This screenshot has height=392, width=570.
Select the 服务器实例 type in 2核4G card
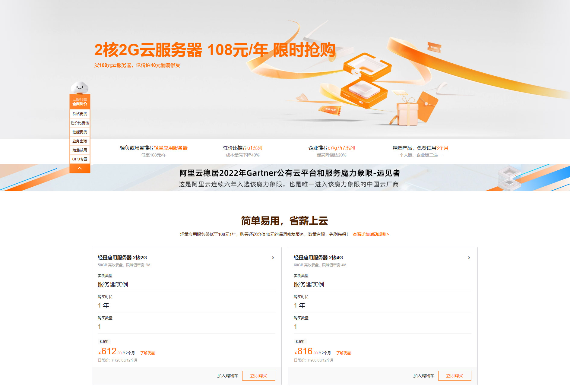(382, 284)
